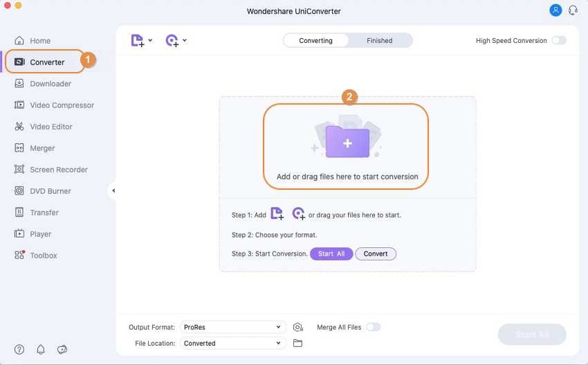Go to Video Compressor
The image size is (588, 365).
point(54,105)
